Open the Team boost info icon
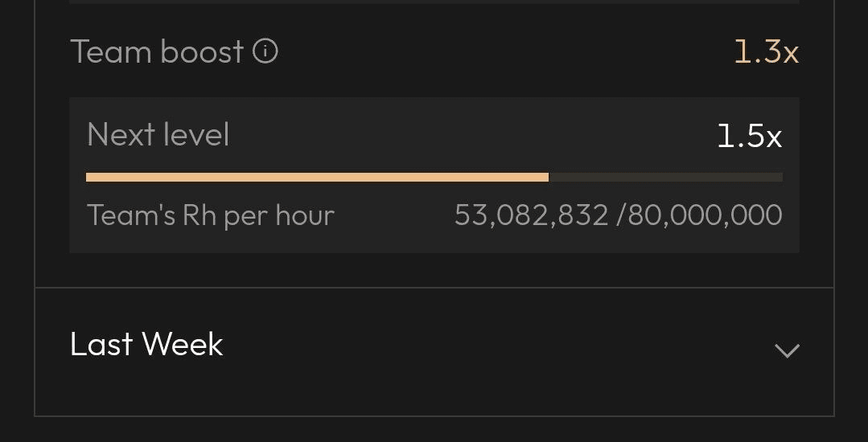 tap(265, 52)
